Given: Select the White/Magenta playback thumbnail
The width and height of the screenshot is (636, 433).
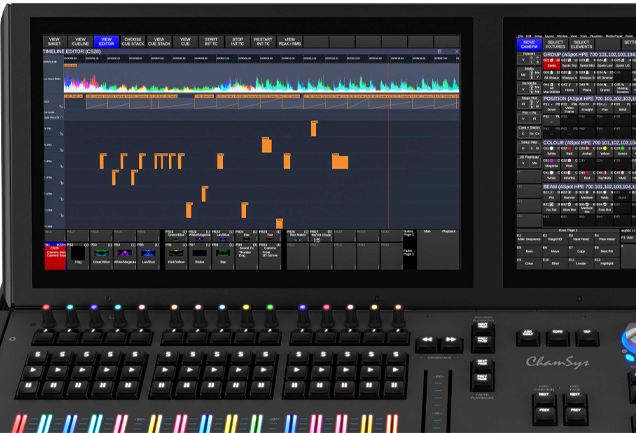Looking at the screenshot, I should click(x=124, y=254).
